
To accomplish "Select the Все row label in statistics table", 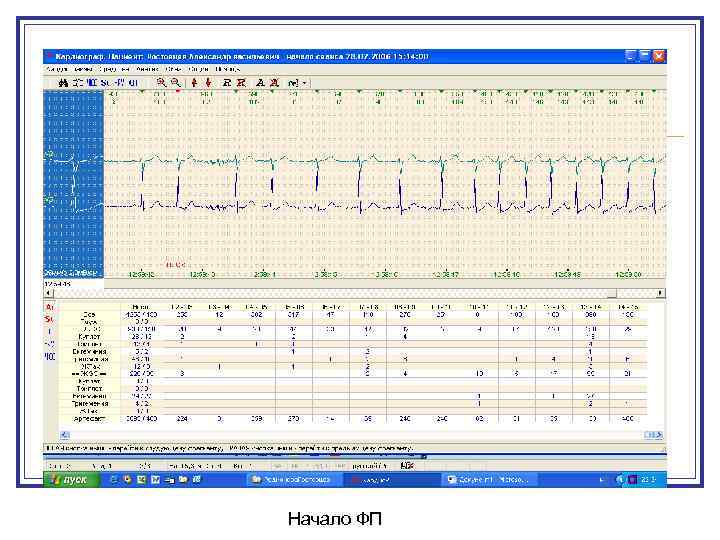I will (90, 315).
